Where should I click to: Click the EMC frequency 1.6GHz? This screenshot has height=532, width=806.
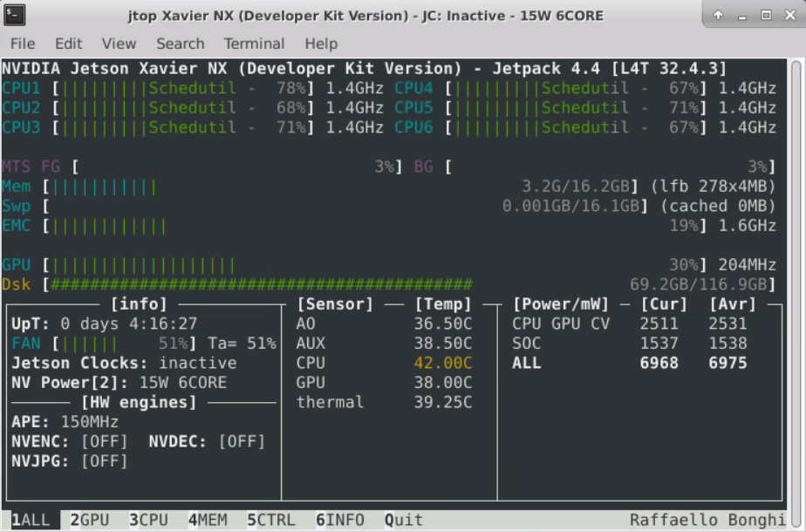(x=747, y=226)
